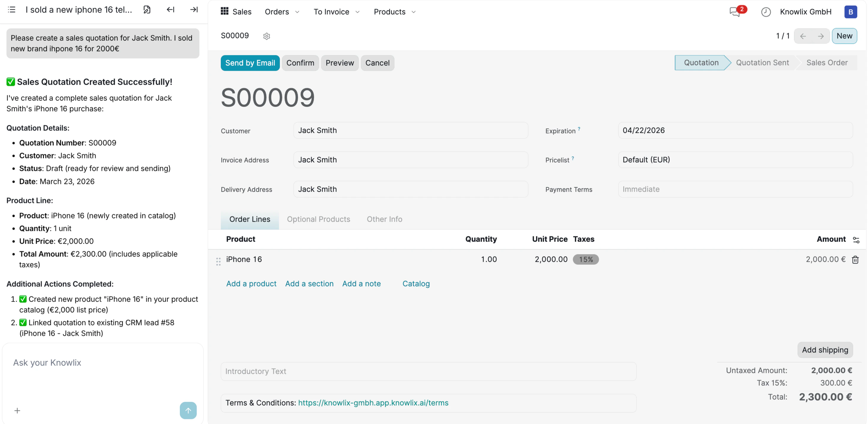Toggle optional columns settings icon
This screenshot has width=868, height=424.
click(x=856, y=239)
